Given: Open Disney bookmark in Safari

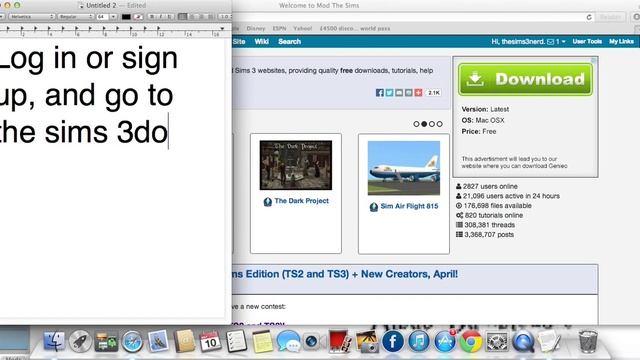Looking at the screenshot, I should pyautogui.click(x=256, y=29).
